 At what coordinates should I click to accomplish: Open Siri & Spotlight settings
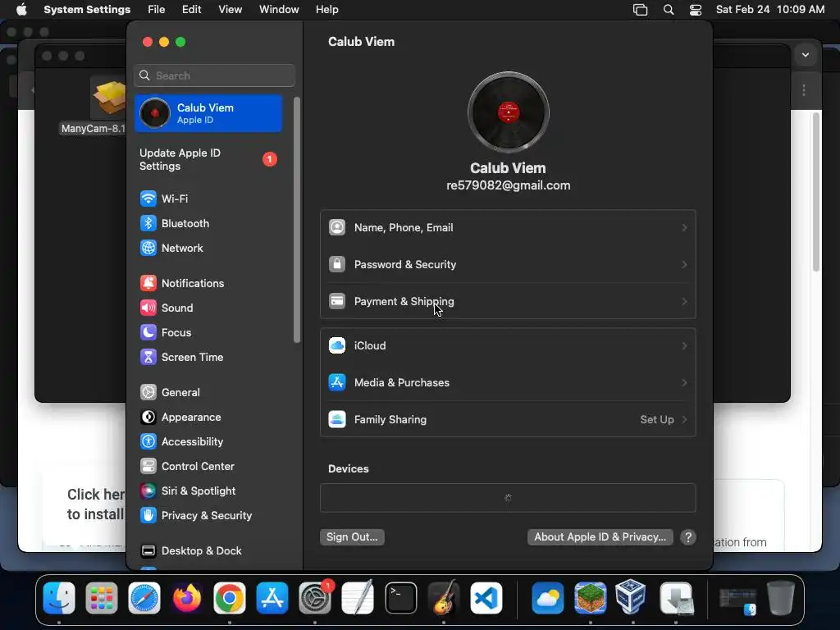point(188,491)
